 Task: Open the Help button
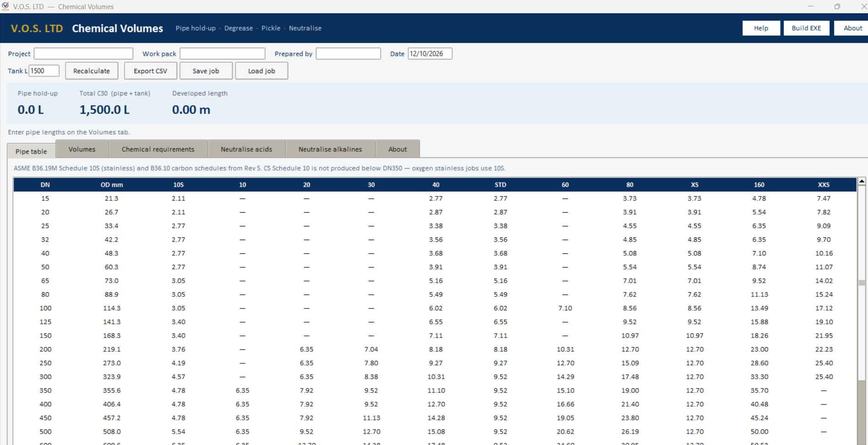point(761,28)
